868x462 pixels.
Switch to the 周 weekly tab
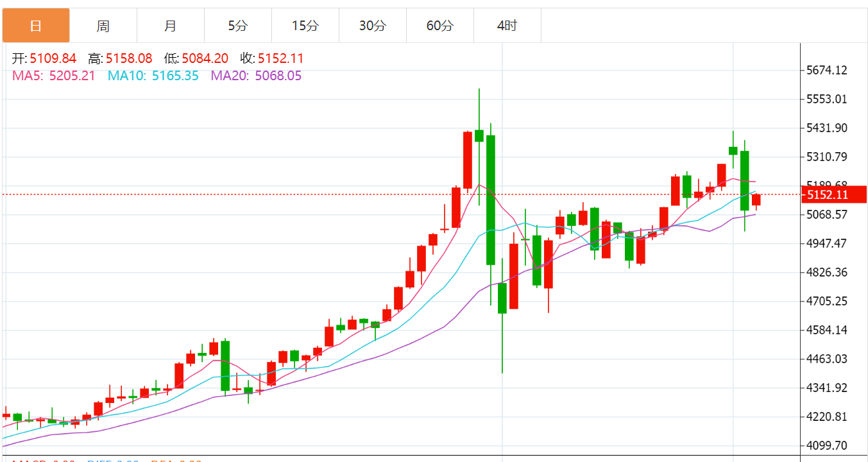(x=103, y=26)
